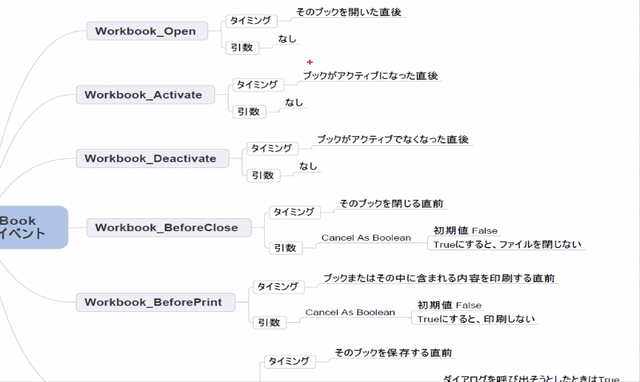This screenshot has height=382, width=640.
Task: Select タイミング under Workbook_BeforePrint
Action: tap(278, 287)
